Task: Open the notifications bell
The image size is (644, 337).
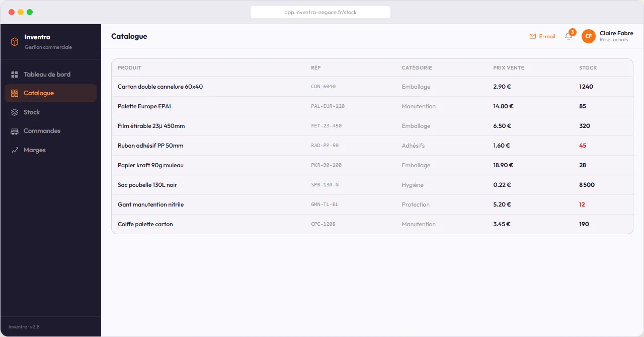Action: 569,36
